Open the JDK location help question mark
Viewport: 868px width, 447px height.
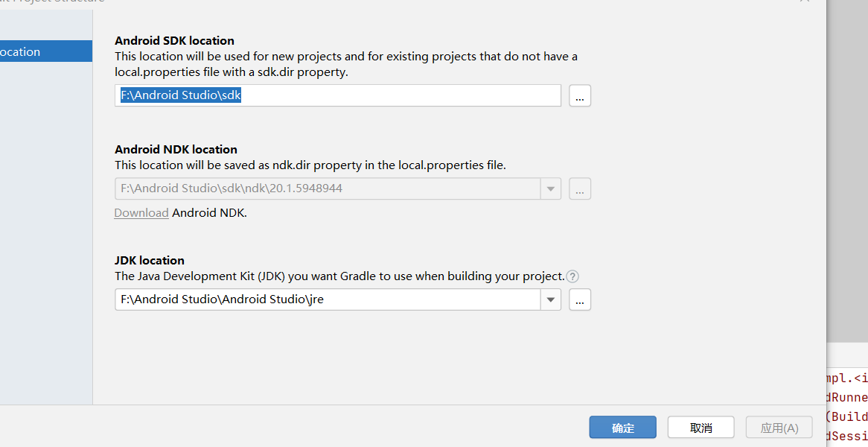coord(572,276)
